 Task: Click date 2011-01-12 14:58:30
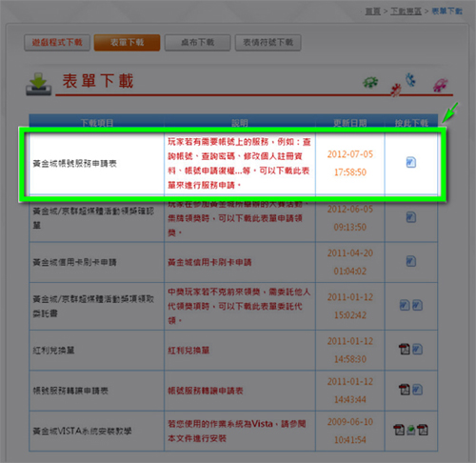pos(350,350)
